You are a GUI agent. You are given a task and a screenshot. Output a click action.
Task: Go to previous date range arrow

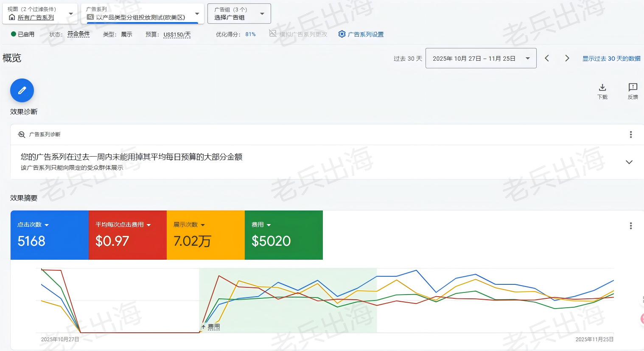pos(547,58)
